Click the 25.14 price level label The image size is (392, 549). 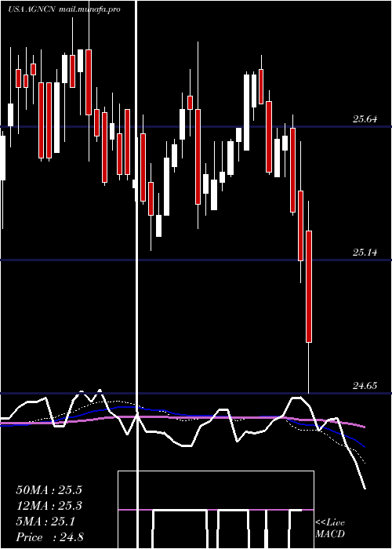pyautogui.click(x=365, y=252)
